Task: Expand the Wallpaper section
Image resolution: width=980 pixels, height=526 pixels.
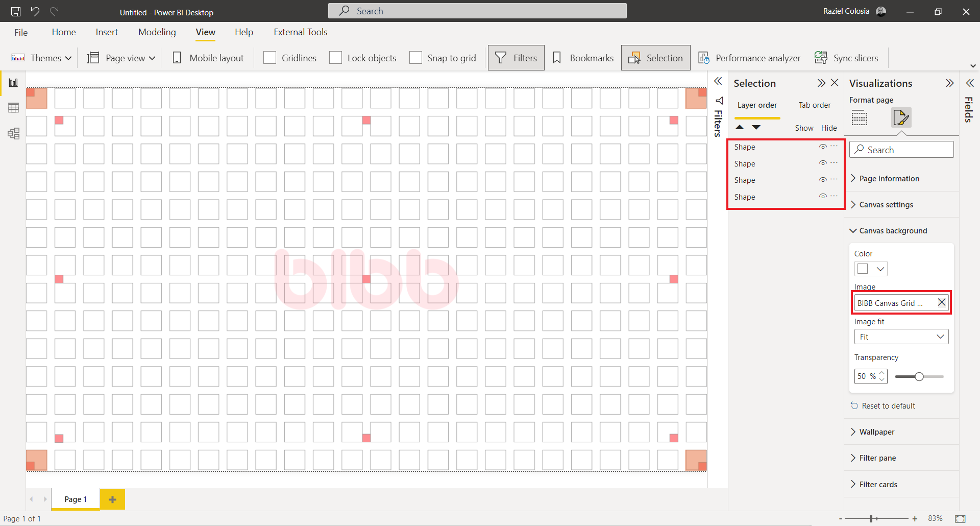Action: point(876,432)
